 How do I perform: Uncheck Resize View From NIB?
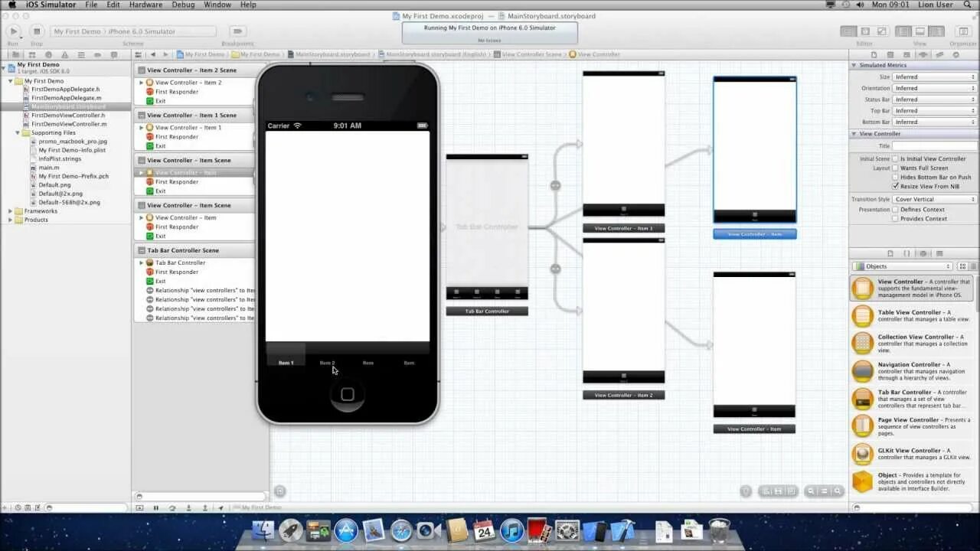pyautogui.click(x=895, y=186)
